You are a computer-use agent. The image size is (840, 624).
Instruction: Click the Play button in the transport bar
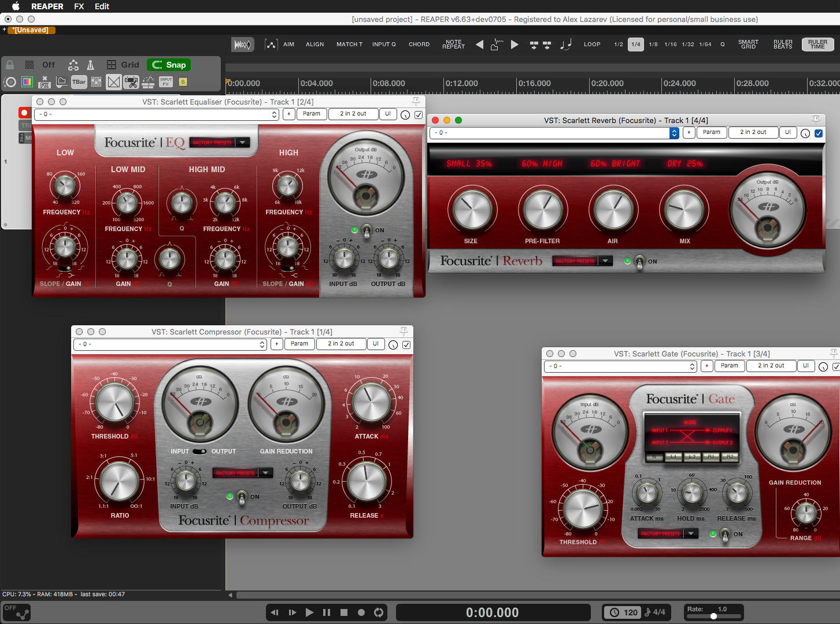tap(309, 612)
